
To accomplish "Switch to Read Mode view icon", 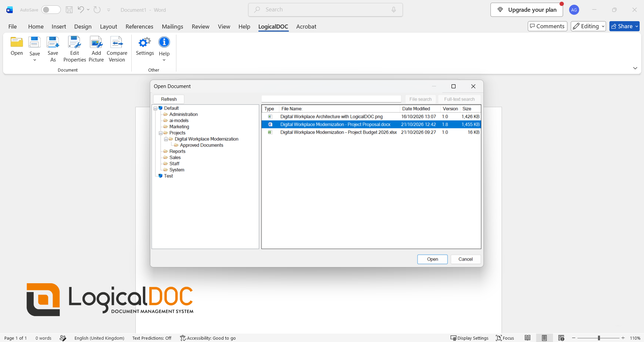I will coord(528,338).
